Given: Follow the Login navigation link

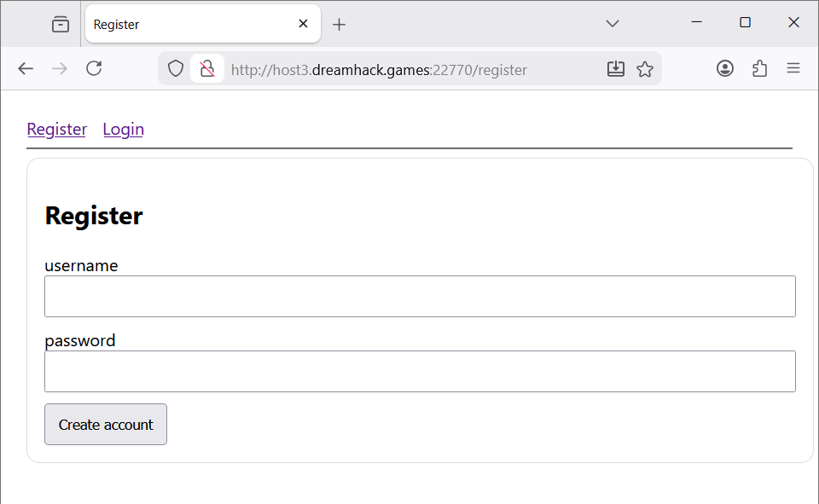Looking at the screenshot, I should tap(123, 129).
